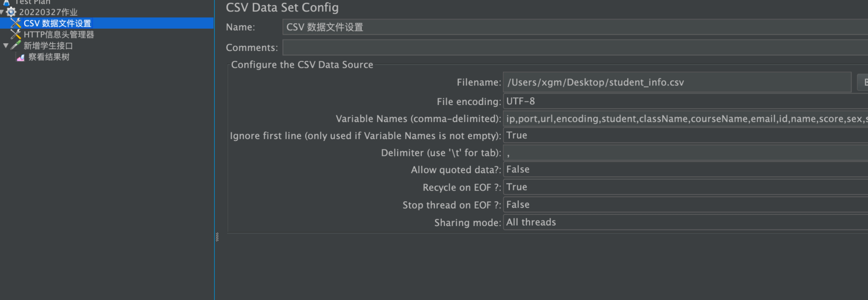Click the panel divider handle
The height and width of the screenshot is (300, 868).
(217, 237)
